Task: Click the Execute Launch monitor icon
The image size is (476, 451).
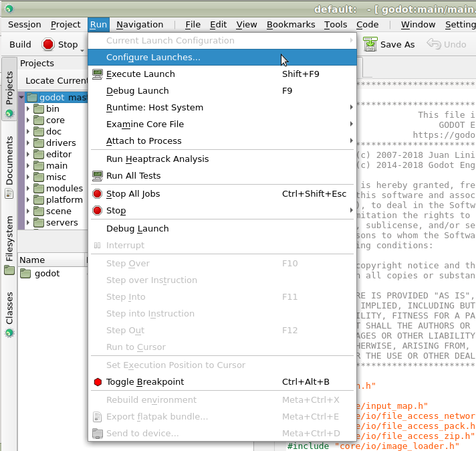Action: (98, 74)
